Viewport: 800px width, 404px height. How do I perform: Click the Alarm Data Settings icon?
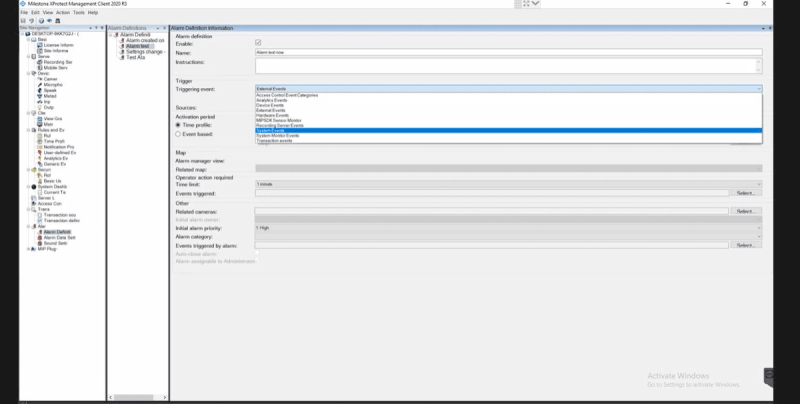tap(40, 238)
